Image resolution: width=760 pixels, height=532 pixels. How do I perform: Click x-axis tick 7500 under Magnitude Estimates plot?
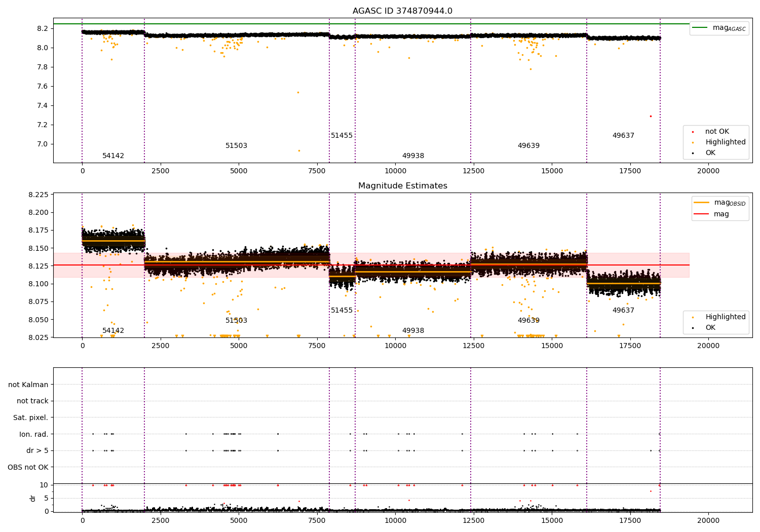tap(317, 346)
